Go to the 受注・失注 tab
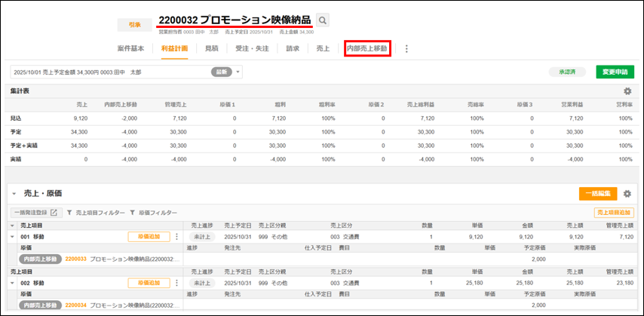Image resolution: width=644 pixels, height=316 pixels. pyautogui.click(x=252, y=48)
